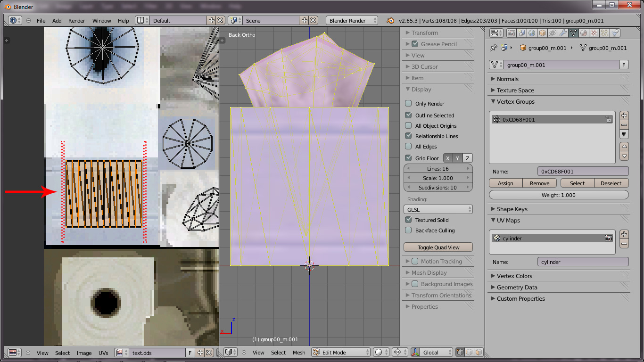
Task: Open the UVs menu in image editor
Action: click(103, 353)
